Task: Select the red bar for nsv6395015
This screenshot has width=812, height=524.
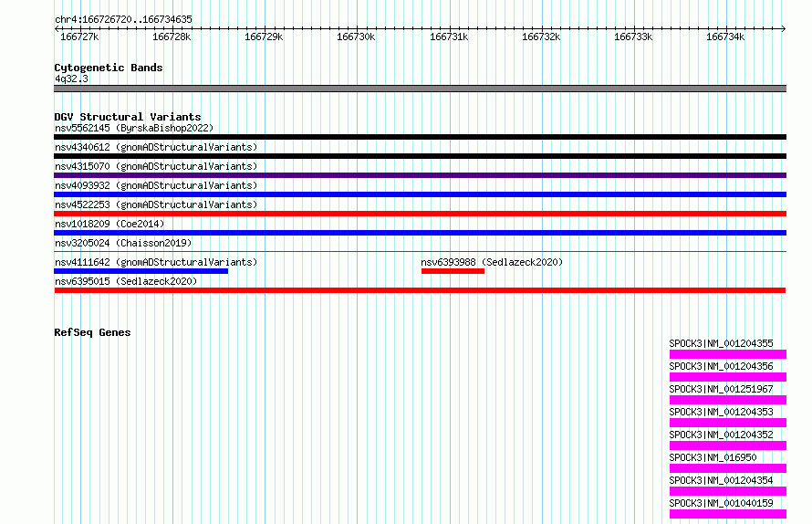Action: click(x=420, y=290)
